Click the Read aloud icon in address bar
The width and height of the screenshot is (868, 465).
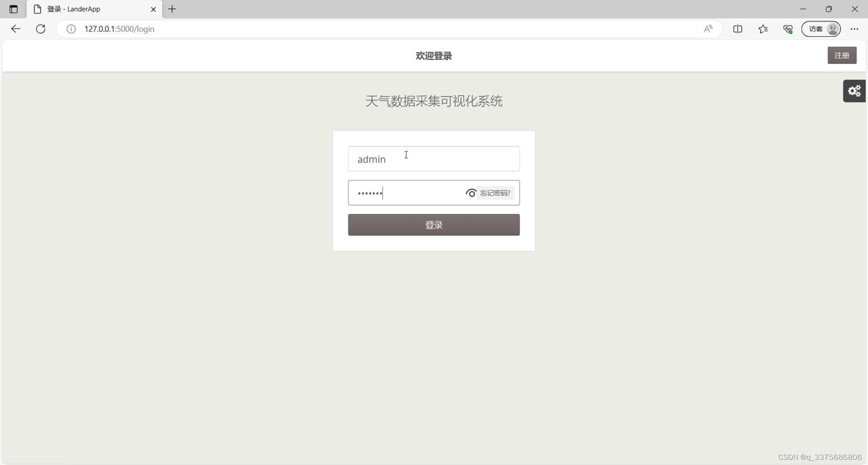[x=708, y=29]
